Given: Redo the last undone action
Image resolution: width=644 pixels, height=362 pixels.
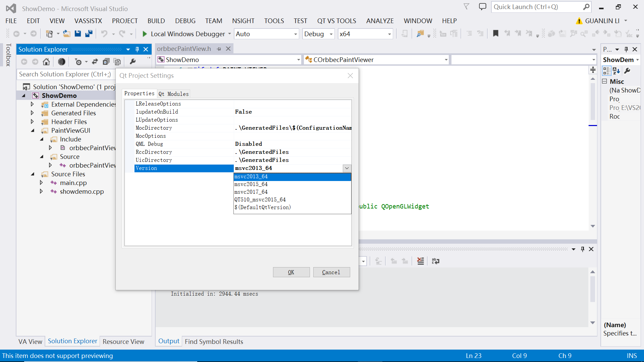Looking at the screenshot, I should 122,34.
